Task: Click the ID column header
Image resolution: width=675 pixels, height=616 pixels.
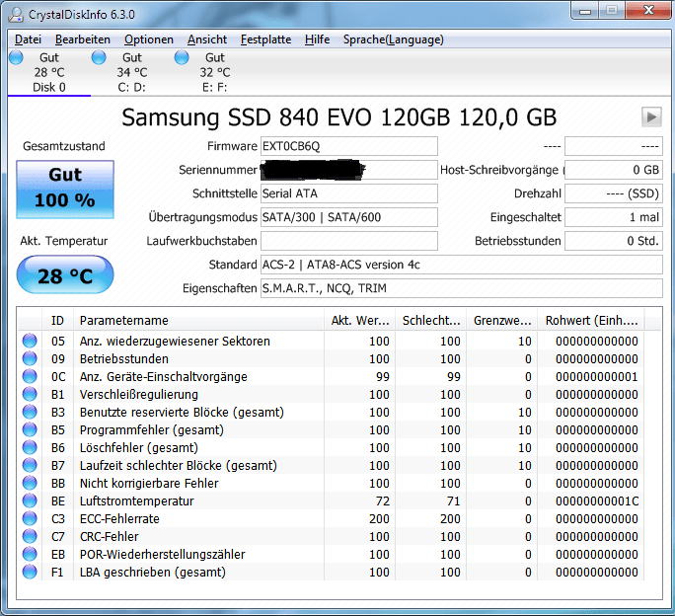Action: [x=57, y=321]
